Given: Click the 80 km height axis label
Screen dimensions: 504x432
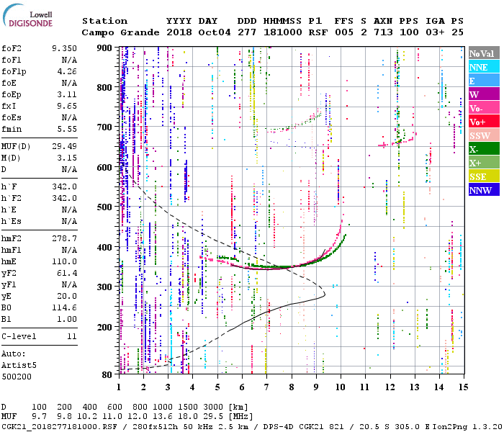Looking at the screenshot, I should 107,374.
